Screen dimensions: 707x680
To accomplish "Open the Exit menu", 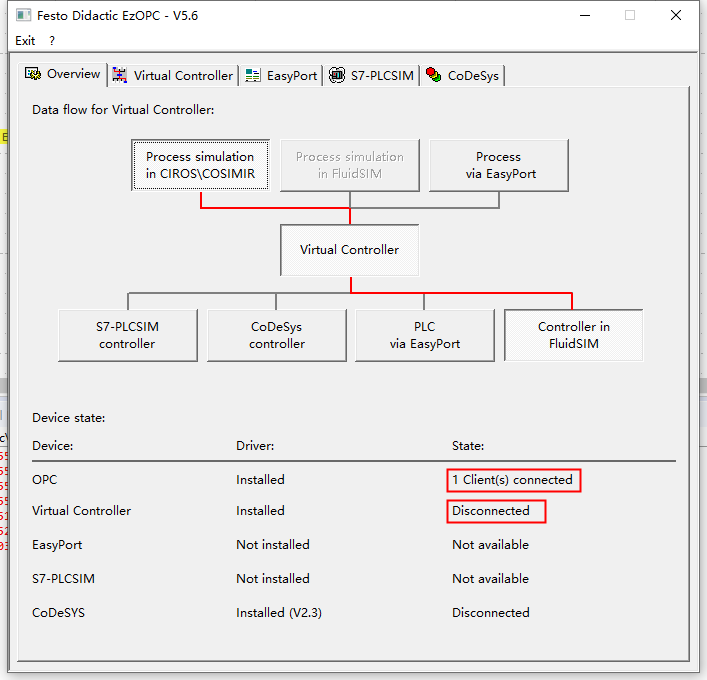I will (25, 41).
